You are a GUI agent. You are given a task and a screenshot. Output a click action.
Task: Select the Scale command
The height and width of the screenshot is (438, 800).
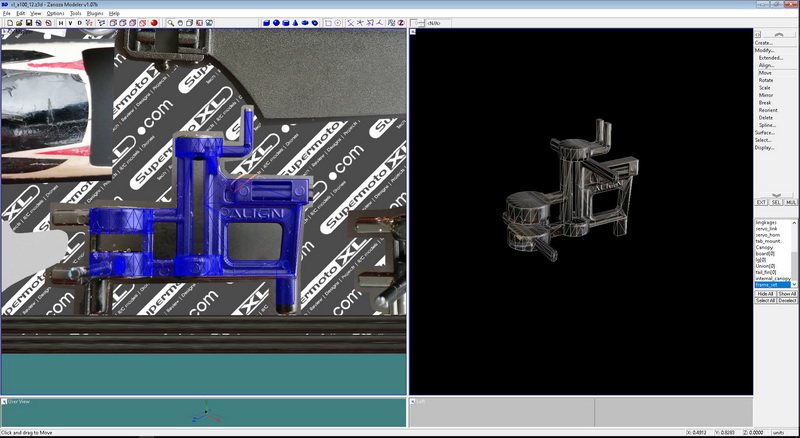(x=764, y=88)
